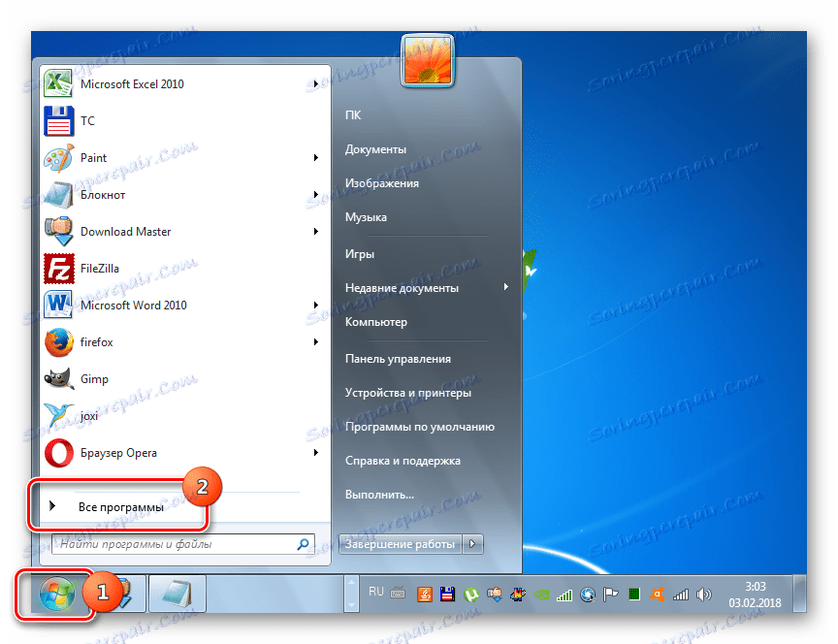This screenshot has width=838, height=644.
Task: Open Выполнить... dialog
Action: click(379, 495)
